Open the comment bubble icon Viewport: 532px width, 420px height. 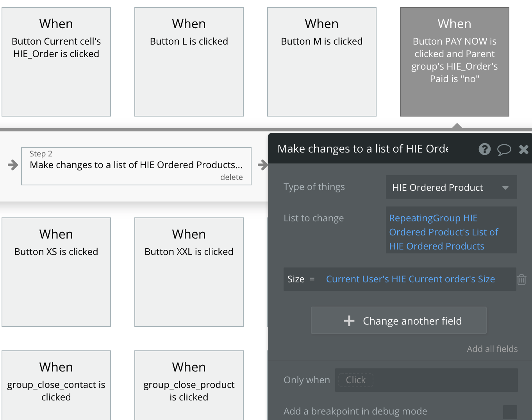504,149
